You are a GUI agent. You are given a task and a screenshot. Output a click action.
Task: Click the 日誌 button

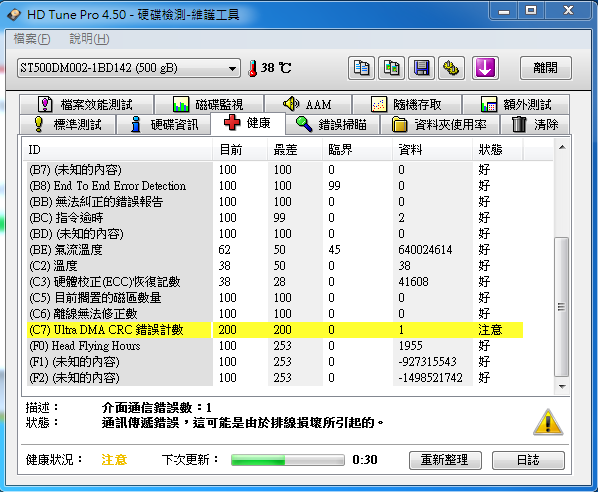(528, 460)
